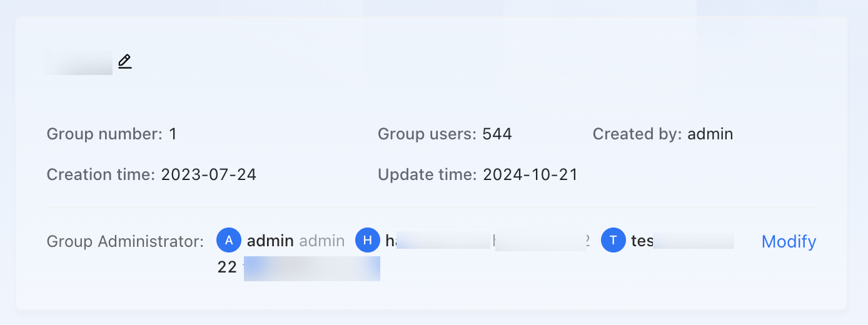
Task: Click the bold admin administrator name
Action: click(270, 241)
